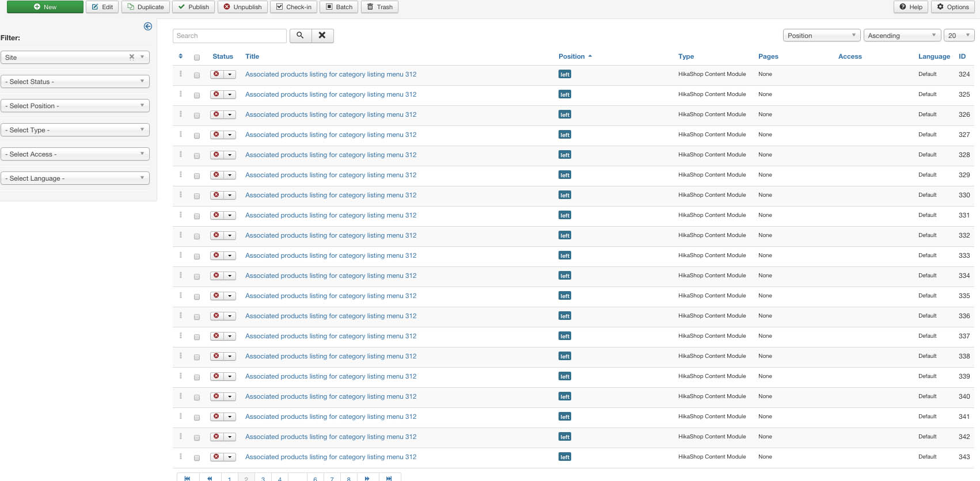
Task: Clear the Site filter selection
Action: (132, 57)
